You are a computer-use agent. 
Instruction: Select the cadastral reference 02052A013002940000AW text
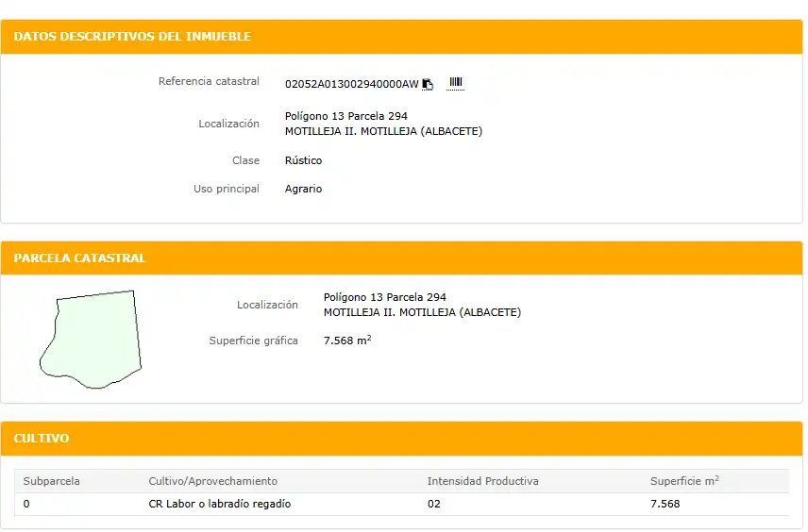[x=351, y=84]
